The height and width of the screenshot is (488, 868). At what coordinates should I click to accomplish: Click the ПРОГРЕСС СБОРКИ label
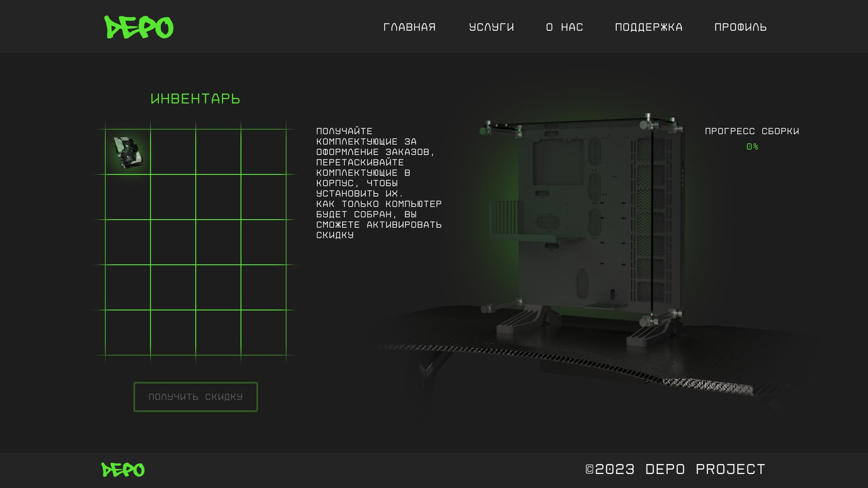(x=752, y=131)
